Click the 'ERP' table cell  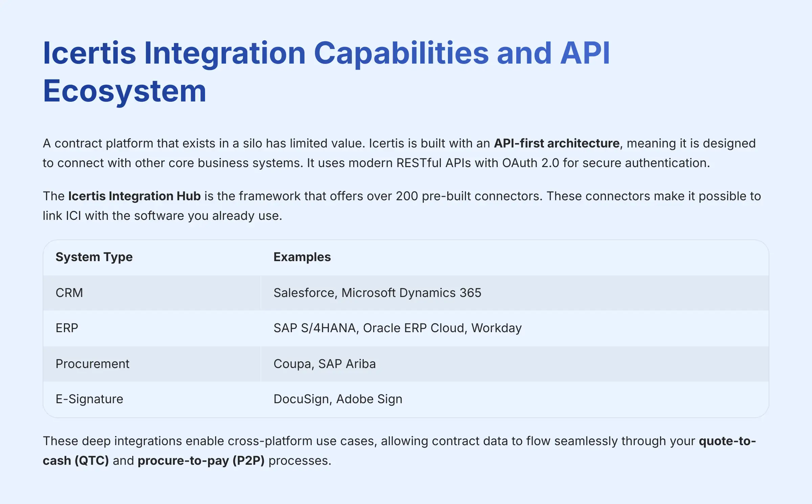(x=152, y=328)
